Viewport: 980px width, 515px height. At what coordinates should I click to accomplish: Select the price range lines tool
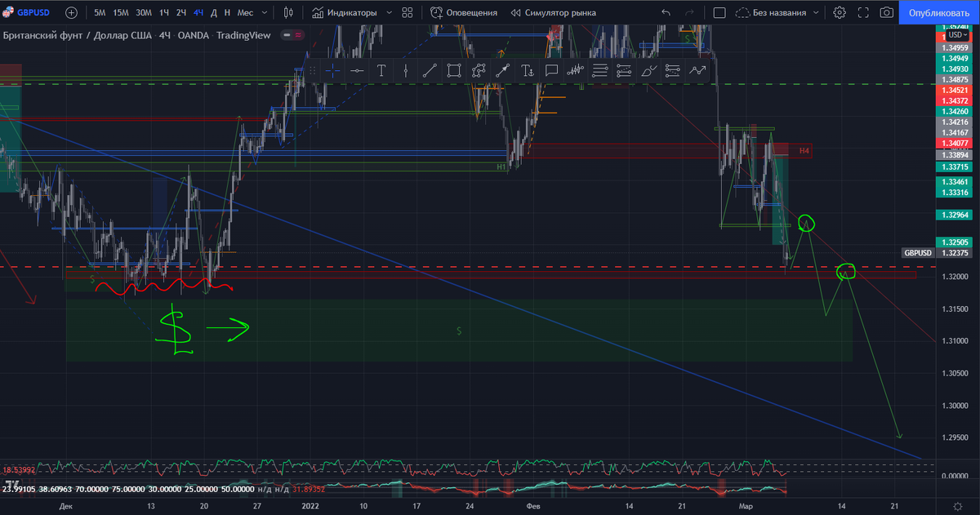coord(673,71)
